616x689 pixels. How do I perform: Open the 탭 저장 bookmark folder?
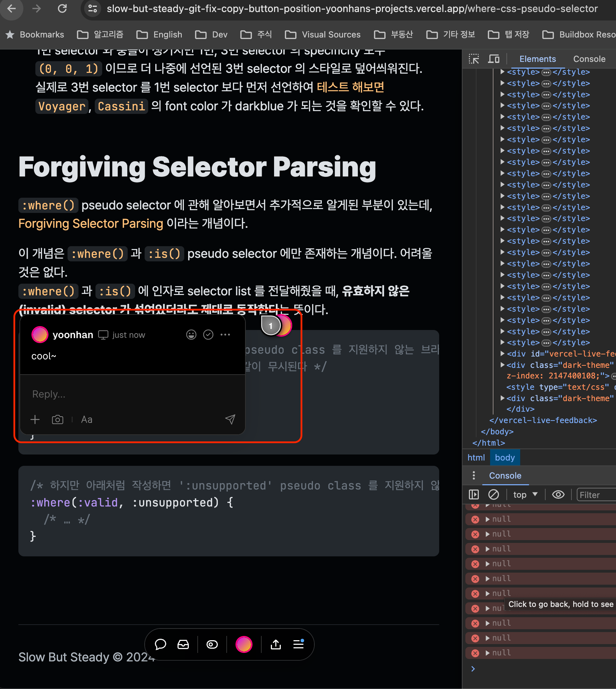pos(509,34)
